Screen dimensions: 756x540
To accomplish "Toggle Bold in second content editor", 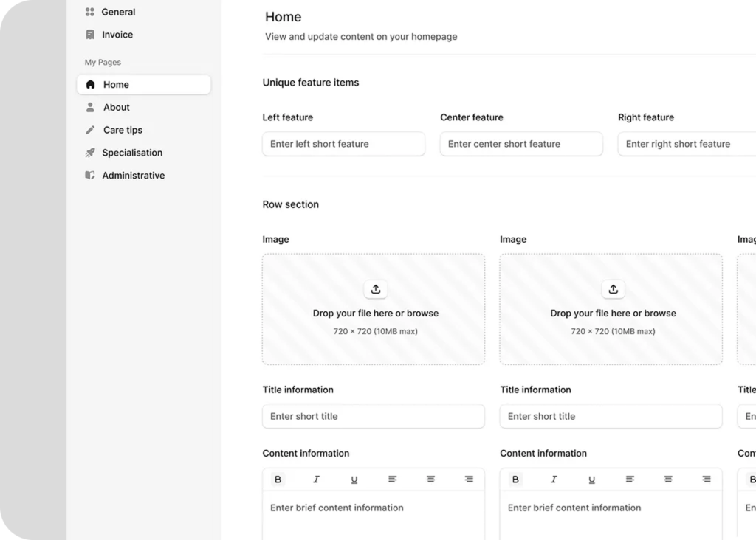I will 515,480.
